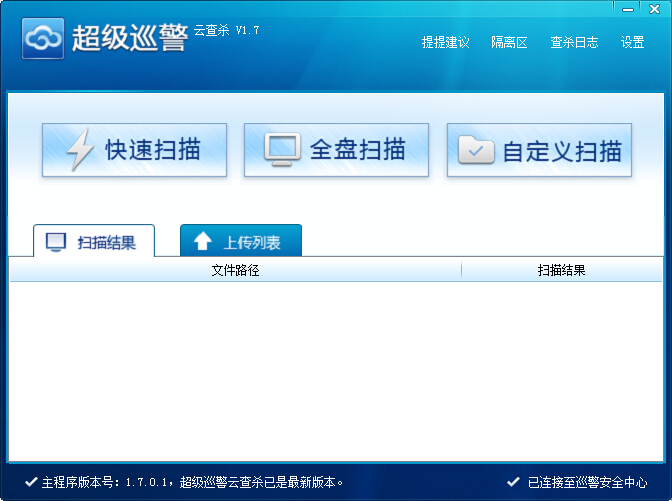This screenshot has height=501, width=672.
Task: Click the upload arrow icon on 上传列表 tab
Action: coord(203,241)
